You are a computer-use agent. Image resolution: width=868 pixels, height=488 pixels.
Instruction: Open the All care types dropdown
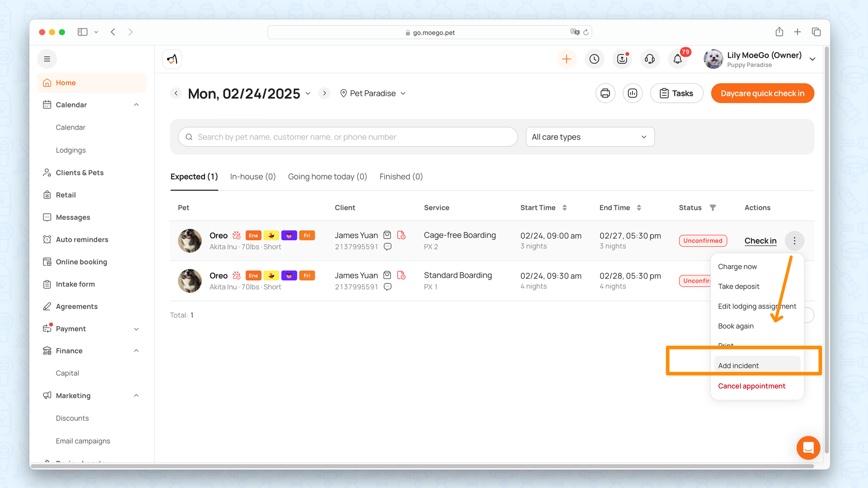(x=590, y=137)
